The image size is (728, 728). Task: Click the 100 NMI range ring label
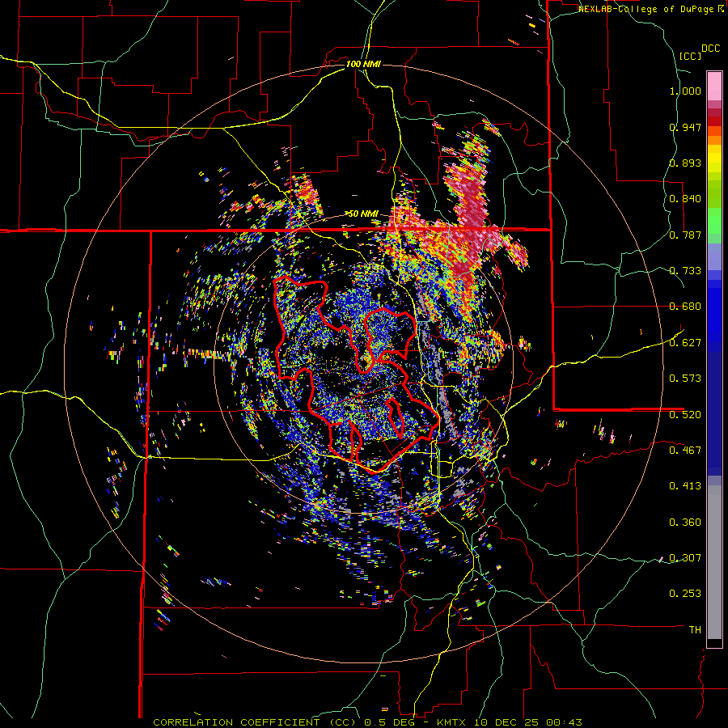click(x=363, y=64)
